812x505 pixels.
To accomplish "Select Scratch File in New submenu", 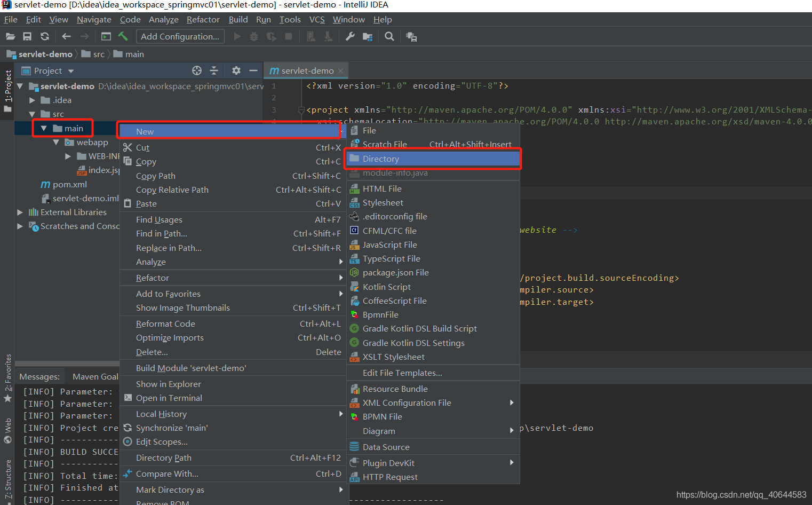I will coord(433,144).
